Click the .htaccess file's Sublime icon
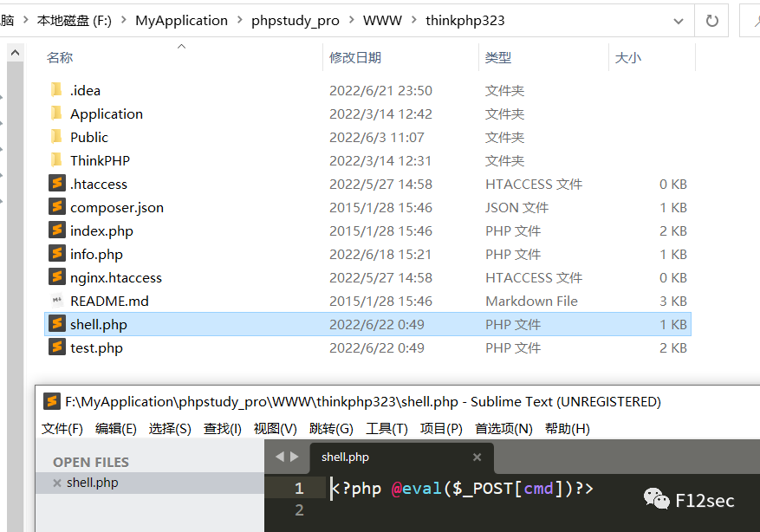 [x=56, y=183]
